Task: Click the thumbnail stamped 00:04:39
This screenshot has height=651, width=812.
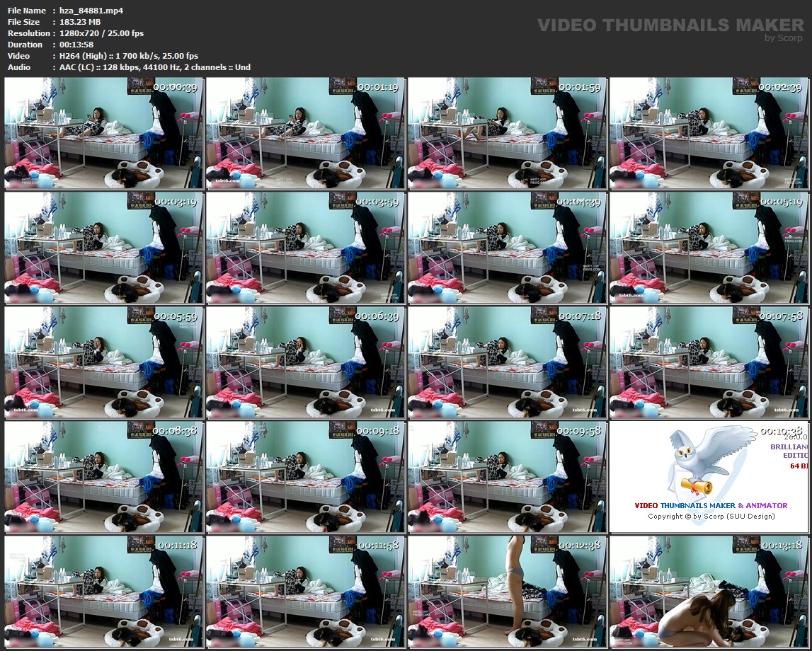Action: click(507, 248)
